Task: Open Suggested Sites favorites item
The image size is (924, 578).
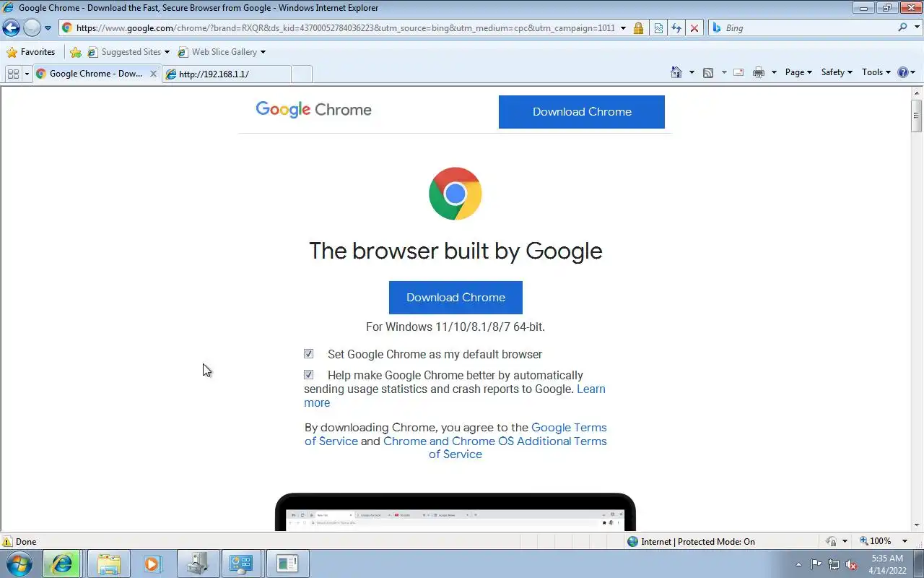Action: pyautogui.click(x=128, y=52)
